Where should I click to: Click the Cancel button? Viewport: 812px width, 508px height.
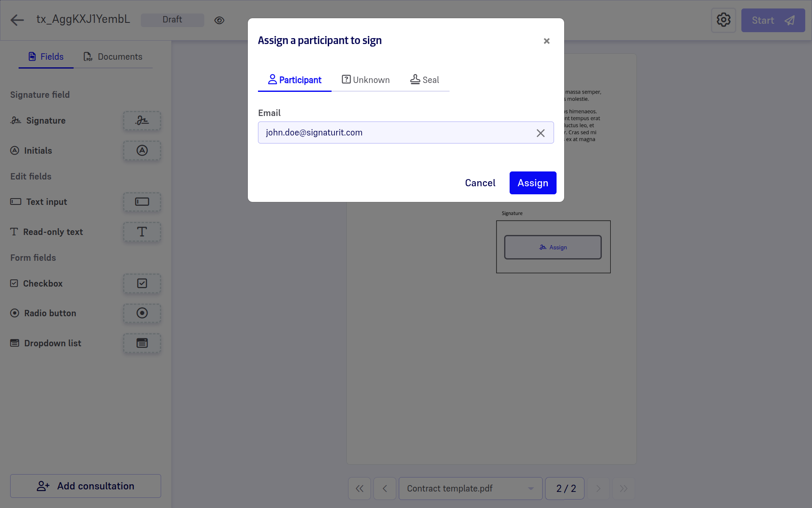480,183
